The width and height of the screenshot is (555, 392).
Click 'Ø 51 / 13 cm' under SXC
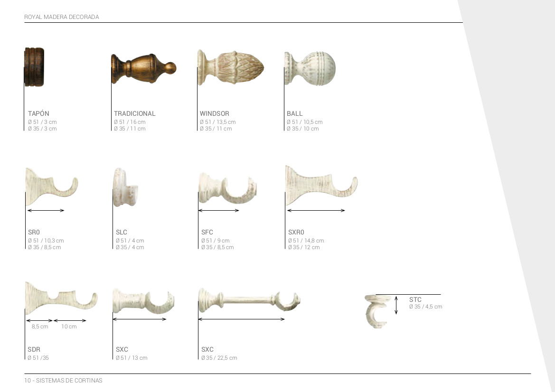[x=132, y=358]
